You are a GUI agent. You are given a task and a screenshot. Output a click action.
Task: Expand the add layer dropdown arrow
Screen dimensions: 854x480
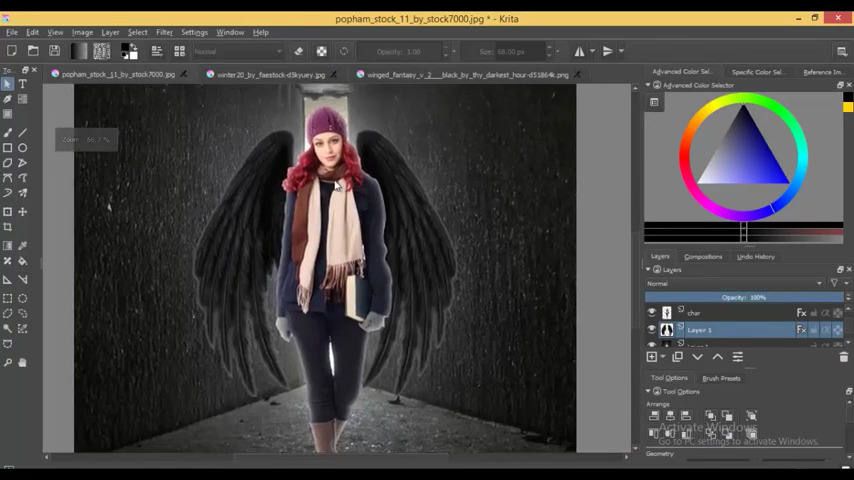[x=664, y=357]
